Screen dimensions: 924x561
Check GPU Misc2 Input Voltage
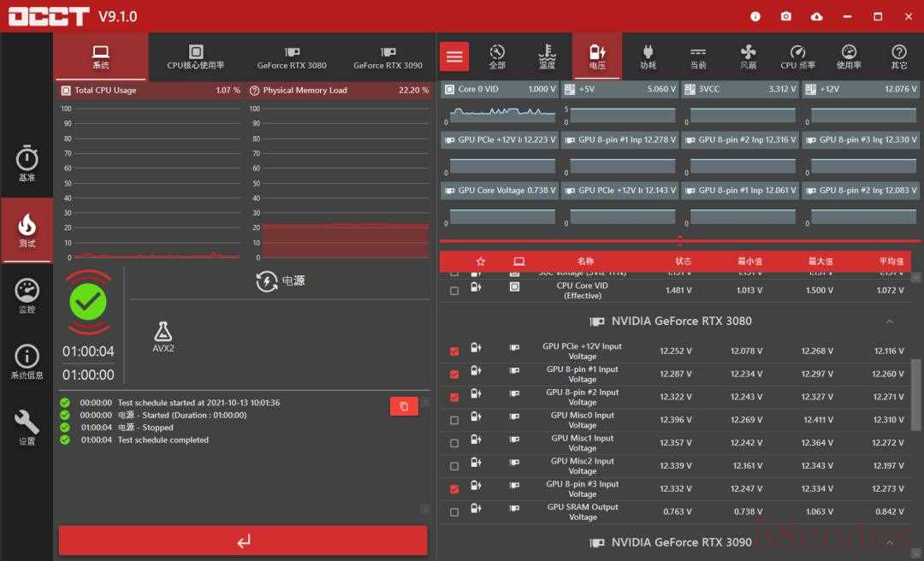click(x=453, y=466)
